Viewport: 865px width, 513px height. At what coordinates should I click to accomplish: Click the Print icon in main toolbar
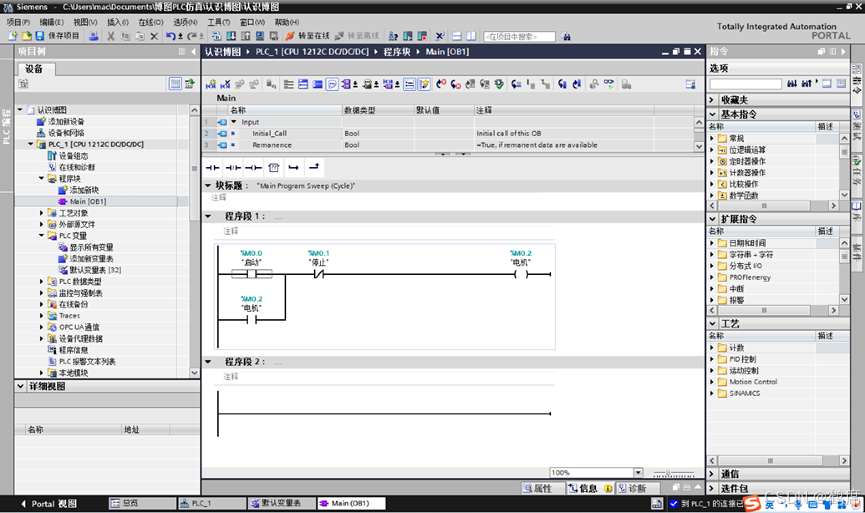click(94, 36)
